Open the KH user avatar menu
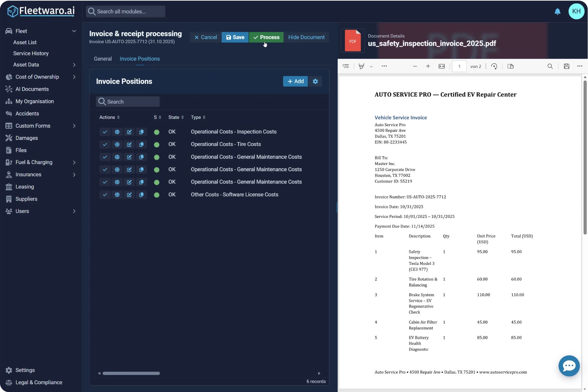This screenshot has height=392, width=588. (576, 12)
